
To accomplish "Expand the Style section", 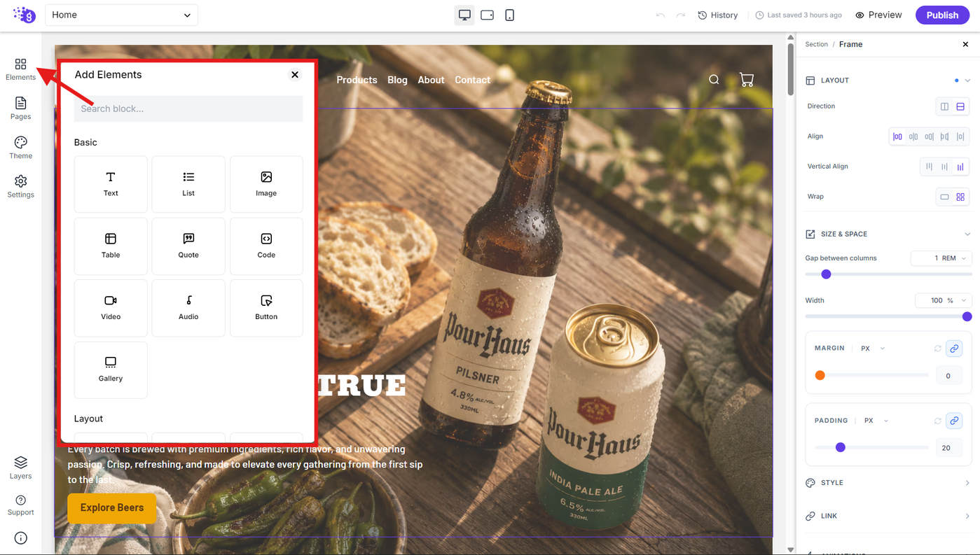I will pyautogui.click(x=888, y=483).
